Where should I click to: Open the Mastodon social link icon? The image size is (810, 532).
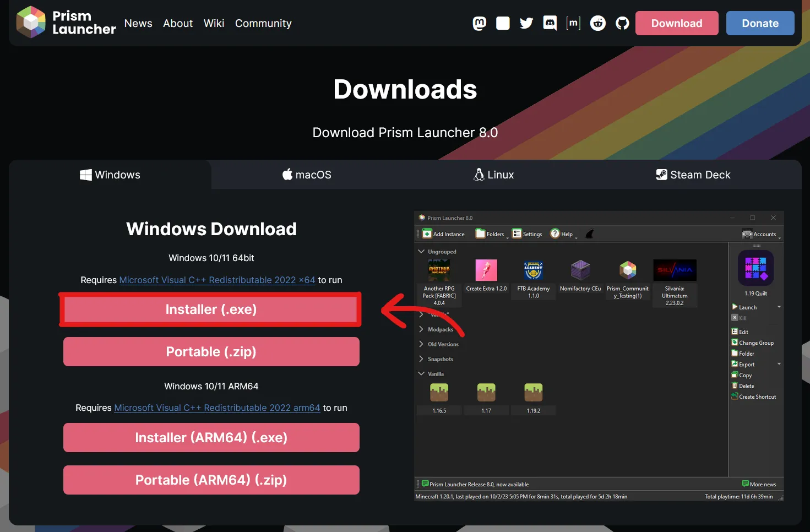pos(480,23)
